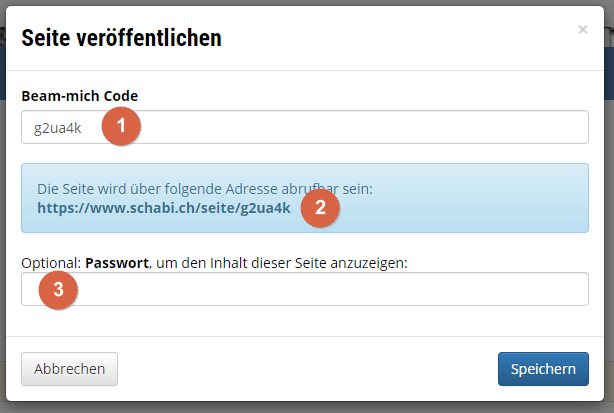Click the red annotation marker number 1

coord(121,126)
